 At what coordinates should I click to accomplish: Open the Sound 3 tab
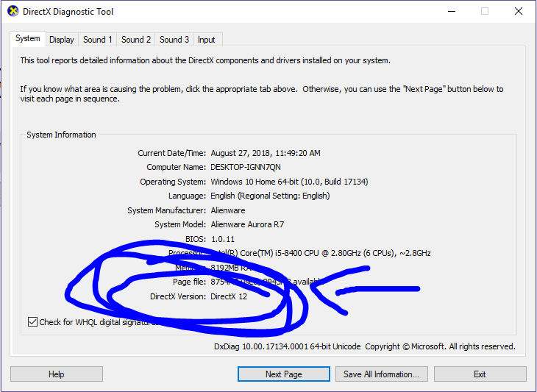pyautogui.click(x=174, y=40)
